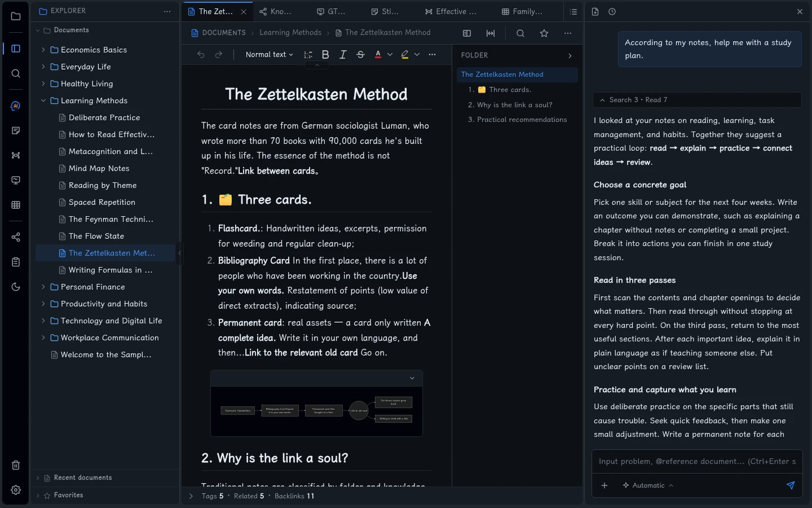Toggle the dark mode moon icon
This screenshot has width=812, height=508.
point(16,287)
